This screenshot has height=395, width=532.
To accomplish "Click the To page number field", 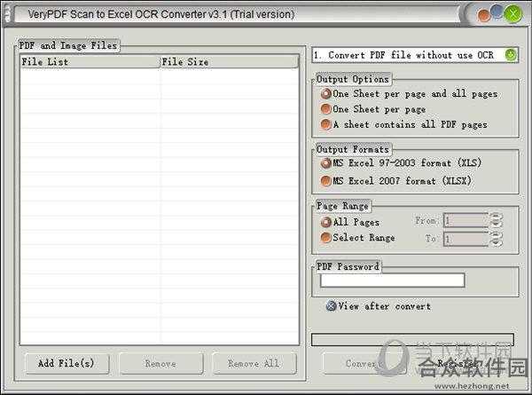I will pos(465,239).
